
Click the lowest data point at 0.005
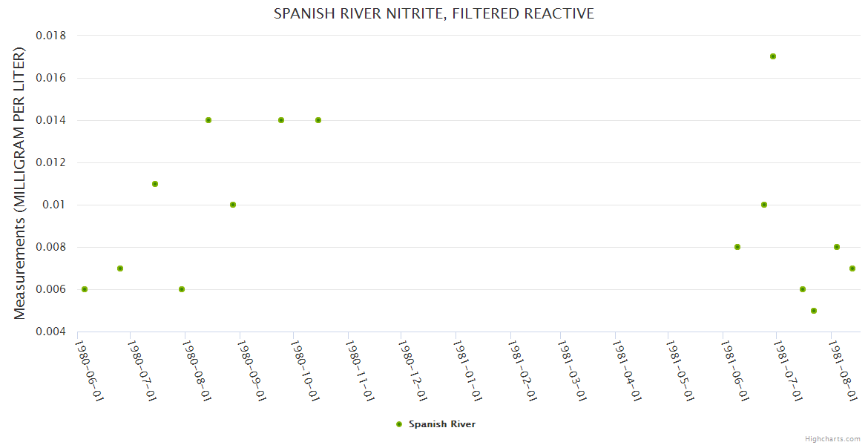[814, 311]
